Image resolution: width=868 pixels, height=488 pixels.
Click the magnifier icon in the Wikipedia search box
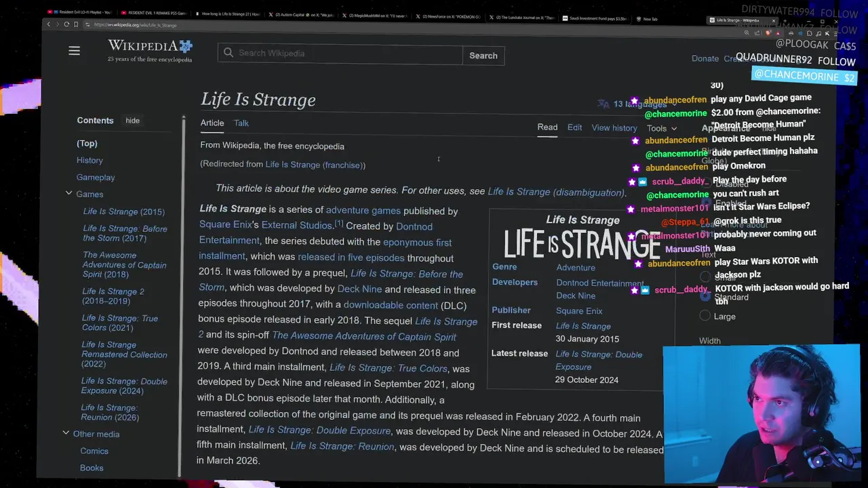click(x=229, y=53)
